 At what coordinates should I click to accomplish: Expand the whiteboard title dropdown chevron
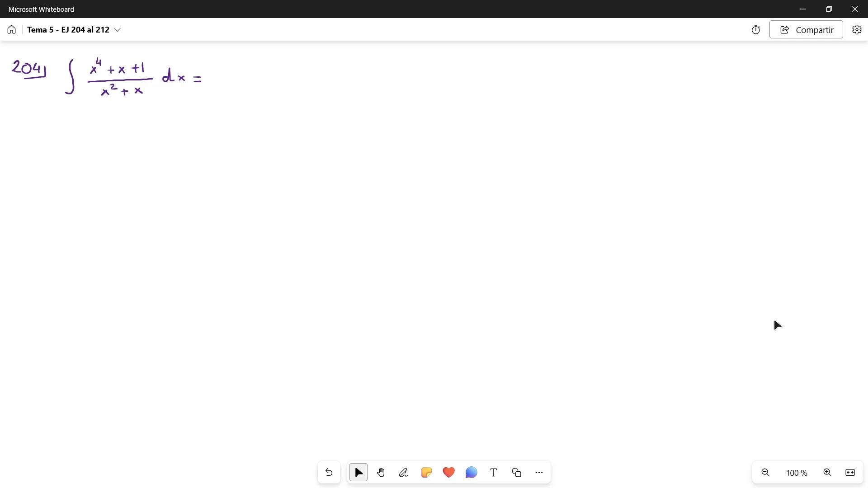coord(118,30)
